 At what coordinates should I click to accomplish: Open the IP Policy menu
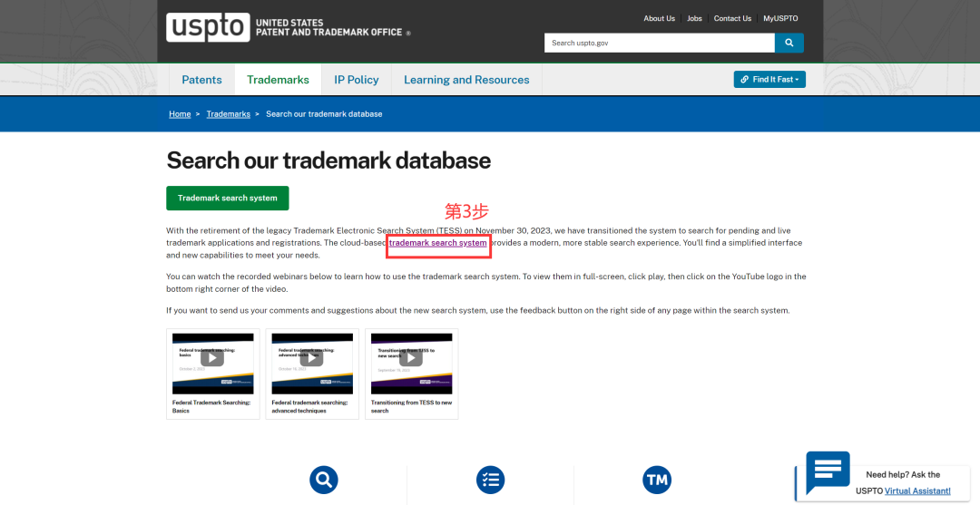[x=357, y=80]
